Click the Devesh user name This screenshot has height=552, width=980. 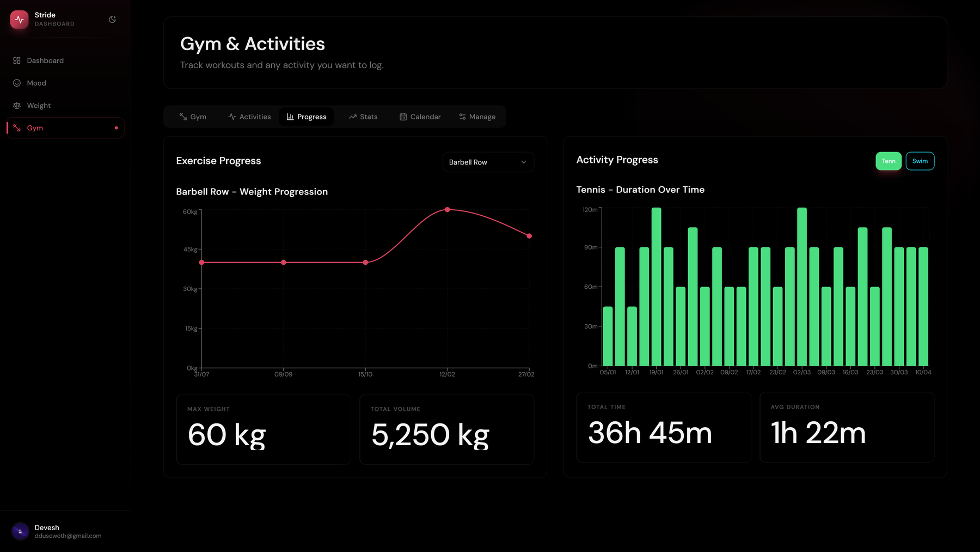tap(47, 527)
